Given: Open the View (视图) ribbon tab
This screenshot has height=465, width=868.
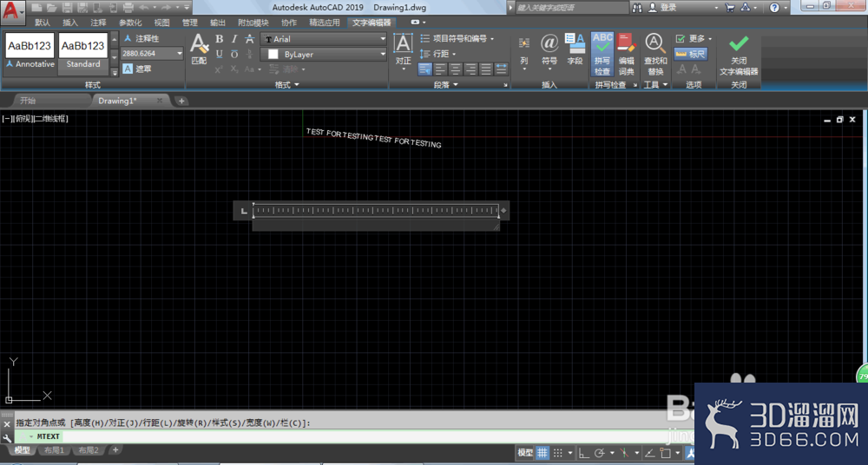Looking at the screenshot, I should [x=161, y=23].
